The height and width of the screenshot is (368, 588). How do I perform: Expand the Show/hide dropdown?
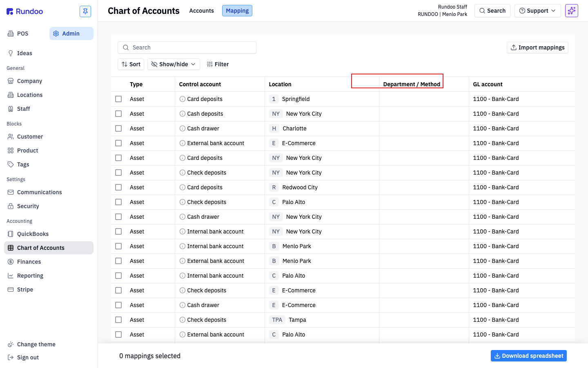pos(174,64)
